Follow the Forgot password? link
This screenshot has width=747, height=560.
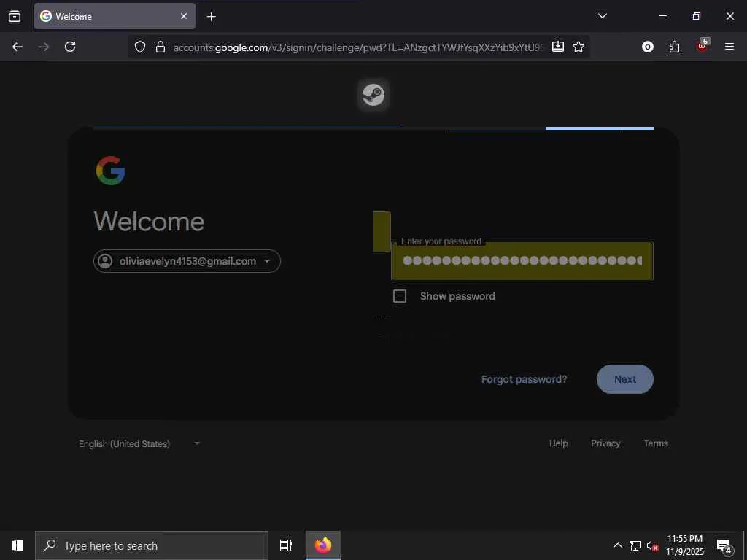tap(524, 379)
